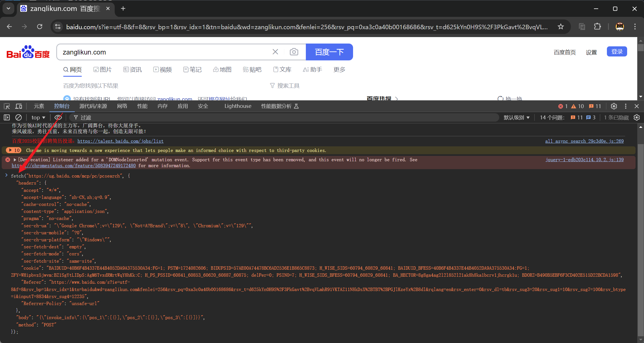Clear the console output
This screenshot has height=343, width=644.
19,117
